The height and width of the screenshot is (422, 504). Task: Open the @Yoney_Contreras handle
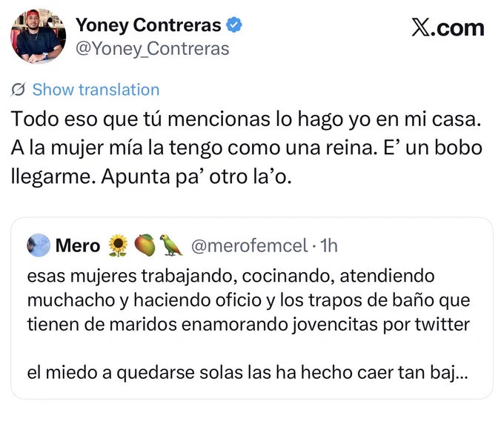[x=153, y=49]
